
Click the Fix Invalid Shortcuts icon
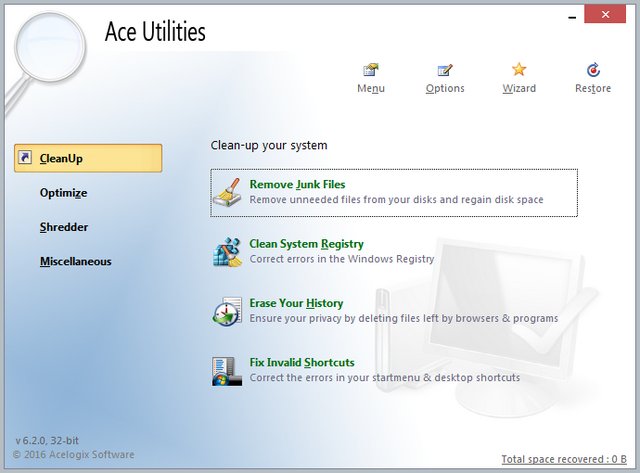pos(228,369)
